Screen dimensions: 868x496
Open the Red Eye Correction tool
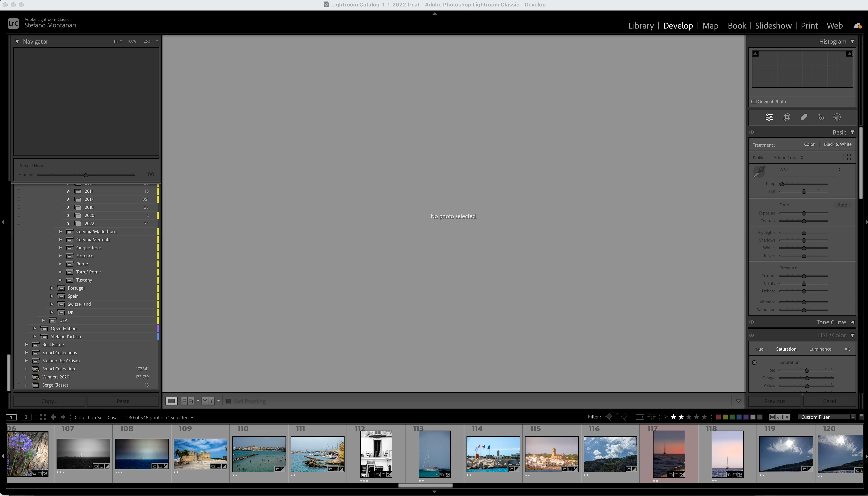(821, 118)
